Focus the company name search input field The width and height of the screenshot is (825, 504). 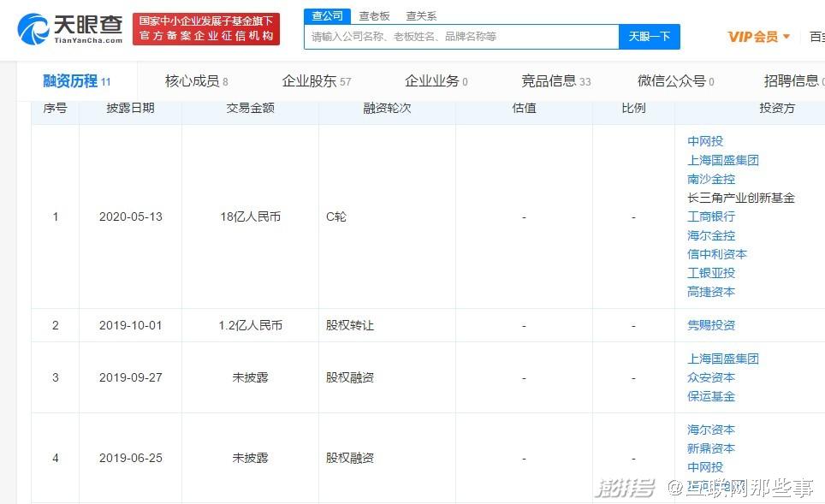pyautogui.click(x=461, y=37)
